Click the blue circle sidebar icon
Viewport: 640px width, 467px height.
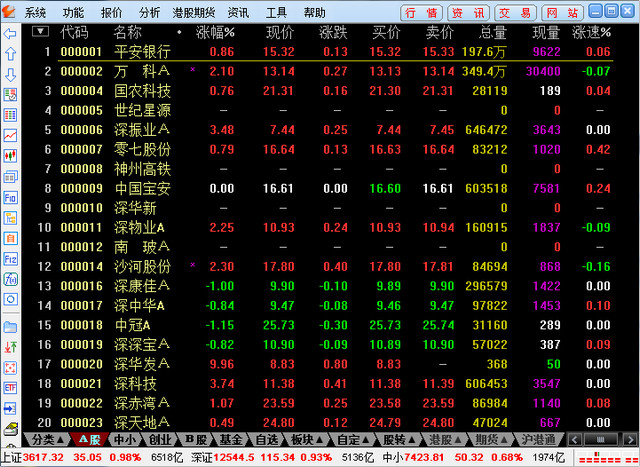(x=10, y=300)
